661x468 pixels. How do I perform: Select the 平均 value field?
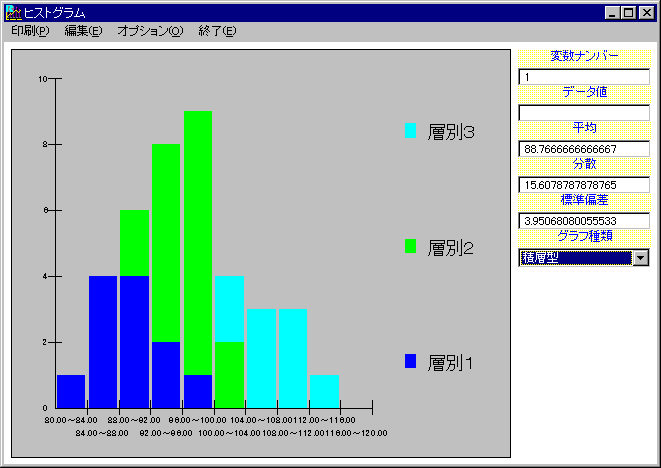point(584,149)
